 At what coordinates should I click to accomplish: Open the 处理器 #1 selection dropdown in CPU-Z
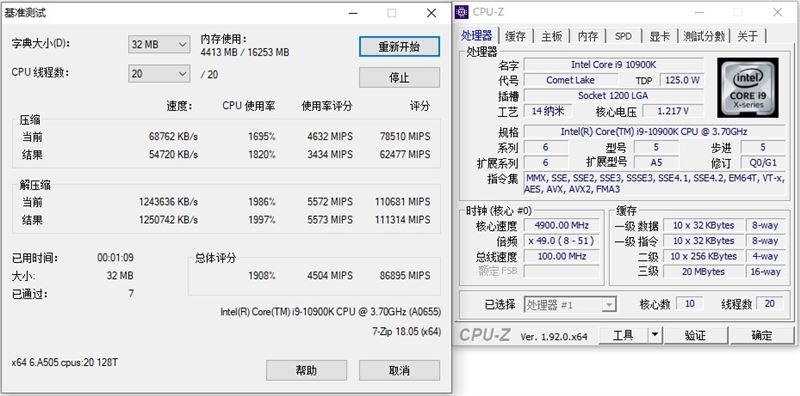(x=570, y=305)
